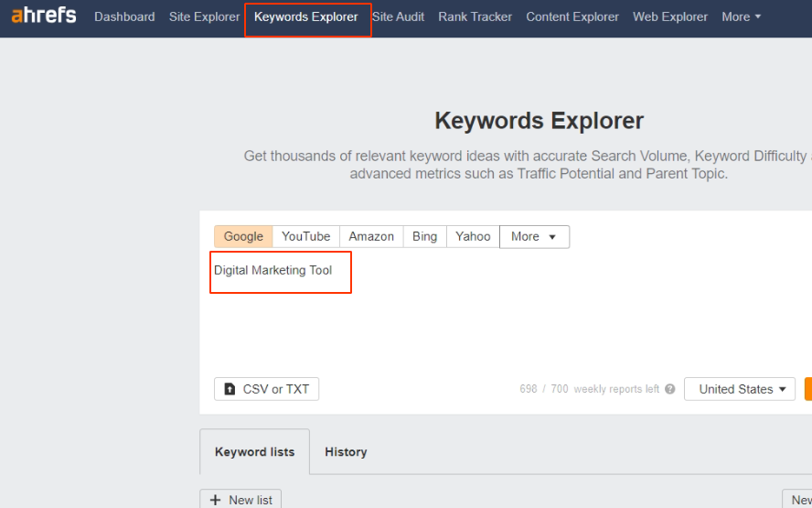Open the Ahrefs logo home link

click(44, 16)
